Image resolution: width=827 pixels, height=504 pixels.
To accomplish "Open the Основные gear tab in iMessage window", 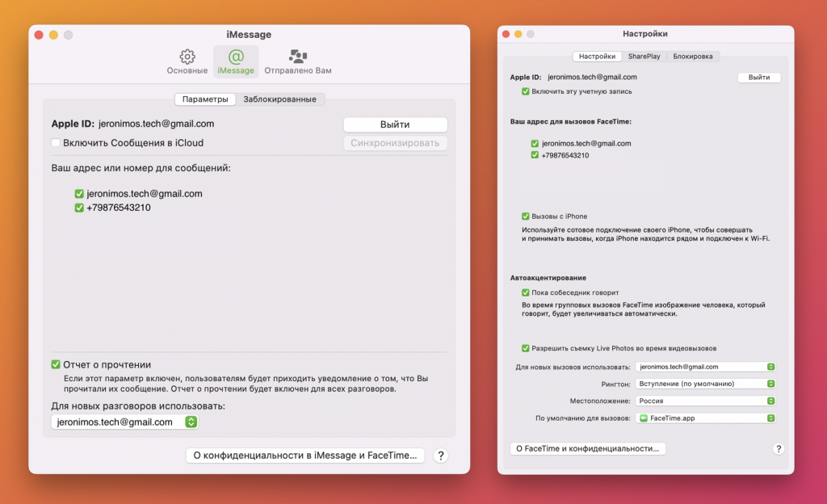I will (187, 61).
